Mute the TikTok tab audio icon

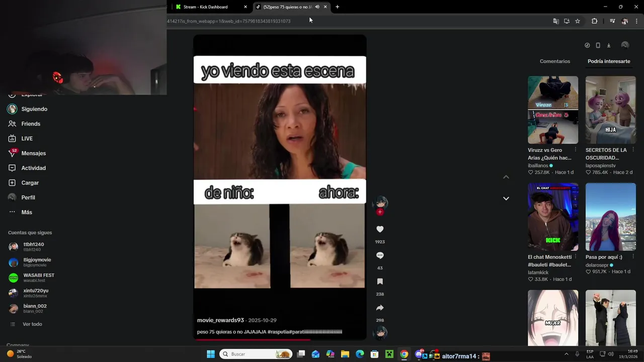(317, 7)
